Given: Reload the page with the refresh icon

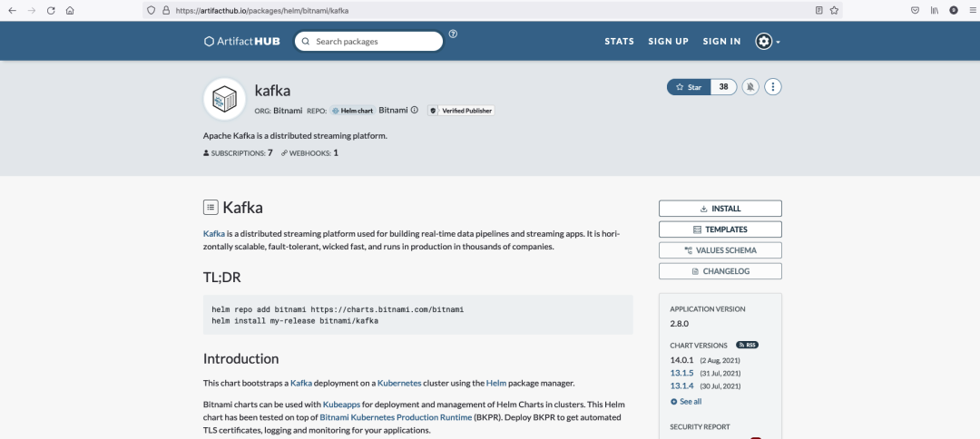Looking at the screenshot, I should tap(51, 11).
